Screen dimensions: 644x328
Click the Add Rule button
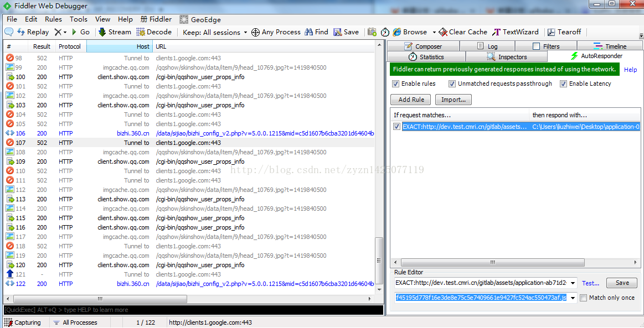click(411, 100)
